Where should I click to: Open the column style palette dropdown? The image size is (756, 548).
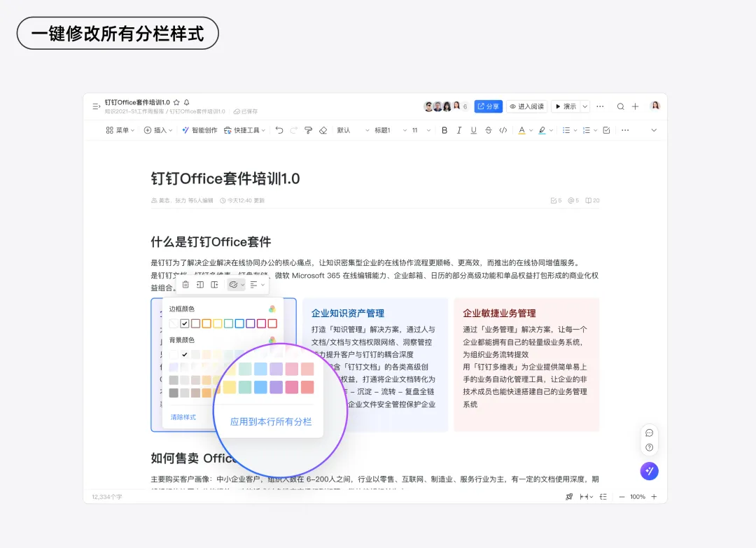click(237, 285)
